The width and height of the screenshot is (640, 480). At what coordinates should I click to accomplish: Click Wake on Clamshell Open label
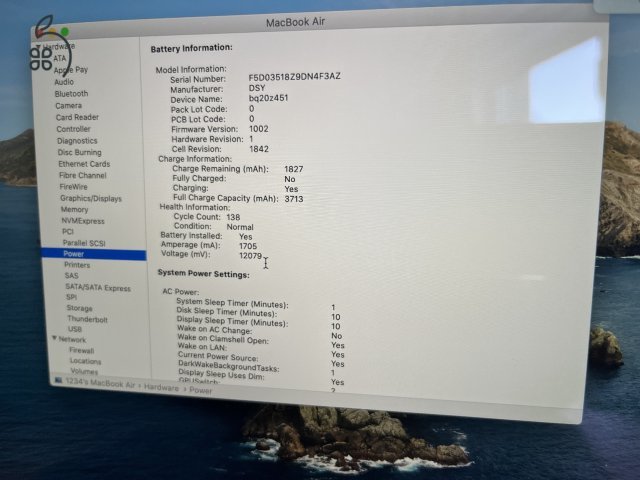pyautogui.click(x=223, y=339)
